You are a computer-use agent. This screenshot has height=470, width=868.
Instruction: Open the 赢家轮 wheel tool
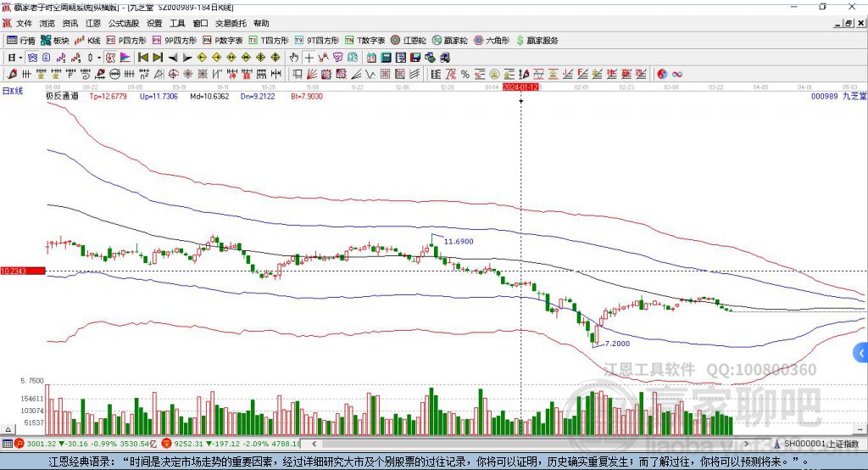pos(449,41)
